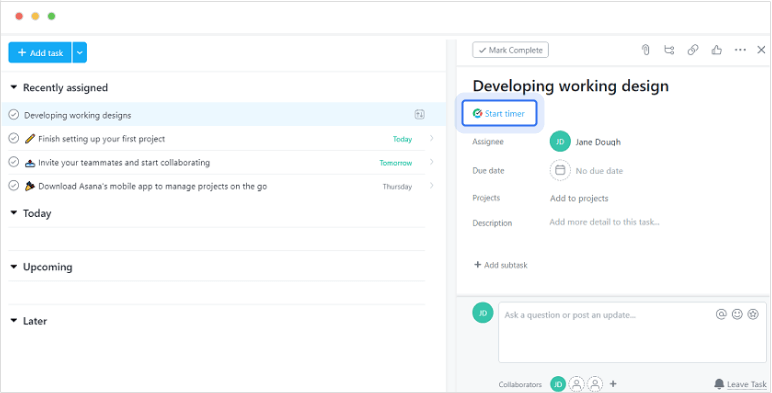Click the Start timer button
The width and height of the screenshot is (772, 393).
(x=499, y=114)
